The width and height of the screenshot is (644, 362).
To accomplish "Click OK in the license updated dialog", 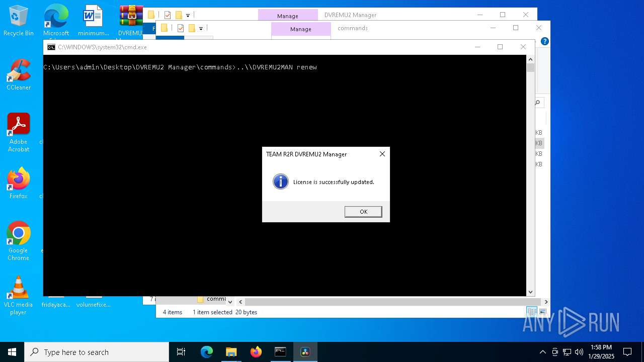I will 363,212.
